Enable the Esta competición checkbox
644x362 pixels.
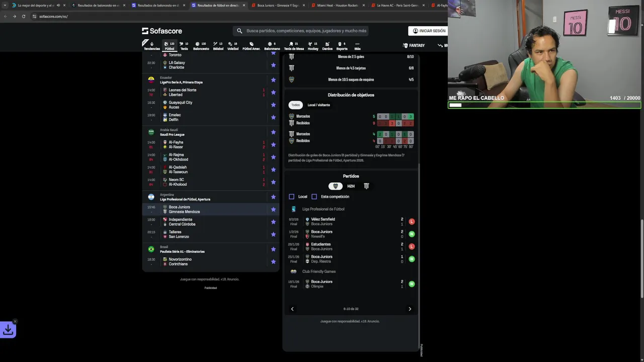pos(314,197)
